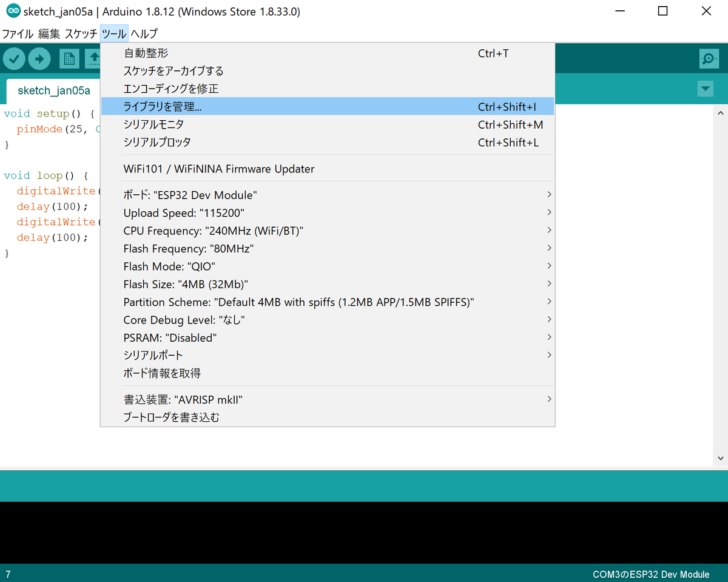Select the sketch_jan05a editor tab

pyautogui.click(x=53, y=91)
